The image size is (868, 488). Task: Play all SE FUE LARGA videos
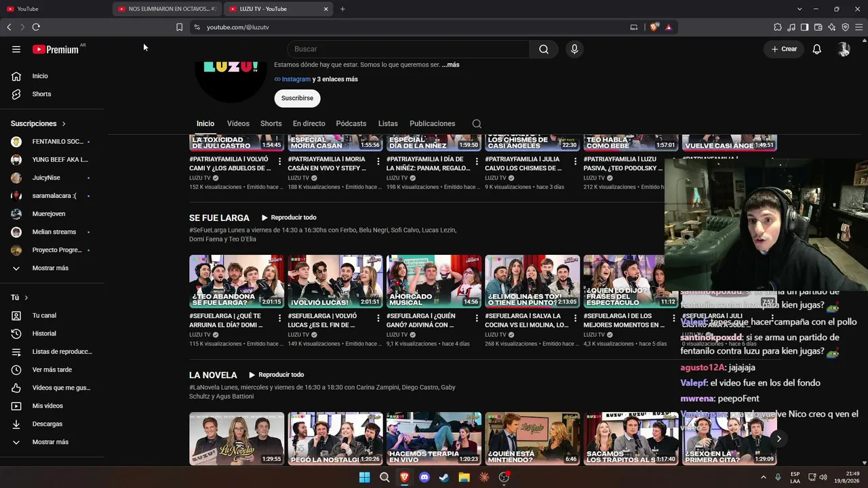click(289, 218)
